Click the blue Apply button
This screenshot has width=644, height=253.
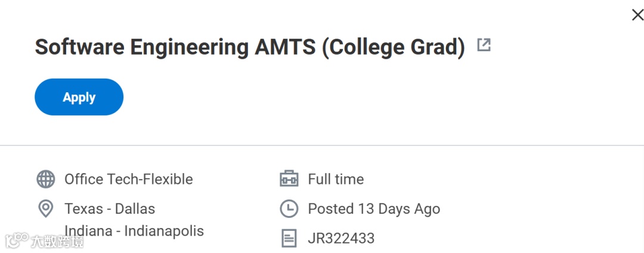pos(79,97)
